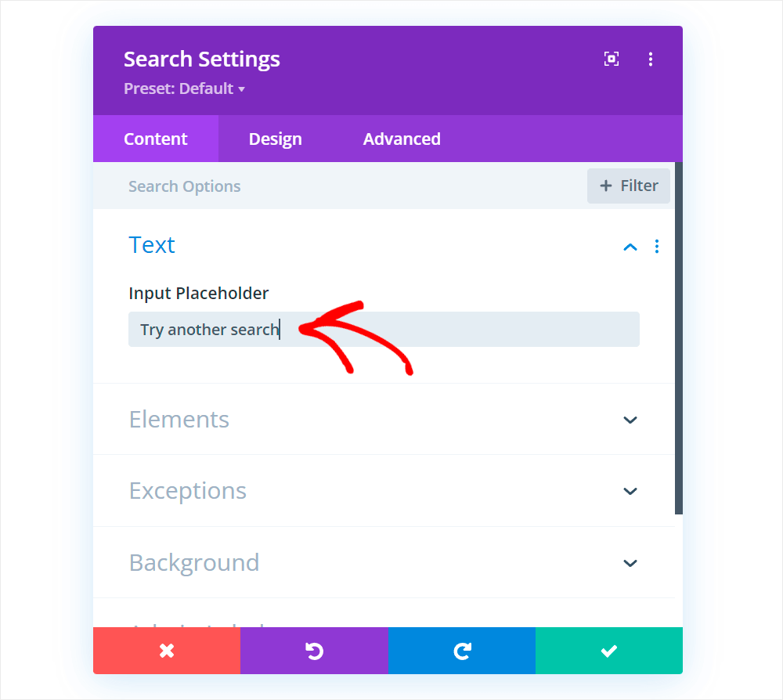Open the Preset: Default dropdown

tap(185, 88)
